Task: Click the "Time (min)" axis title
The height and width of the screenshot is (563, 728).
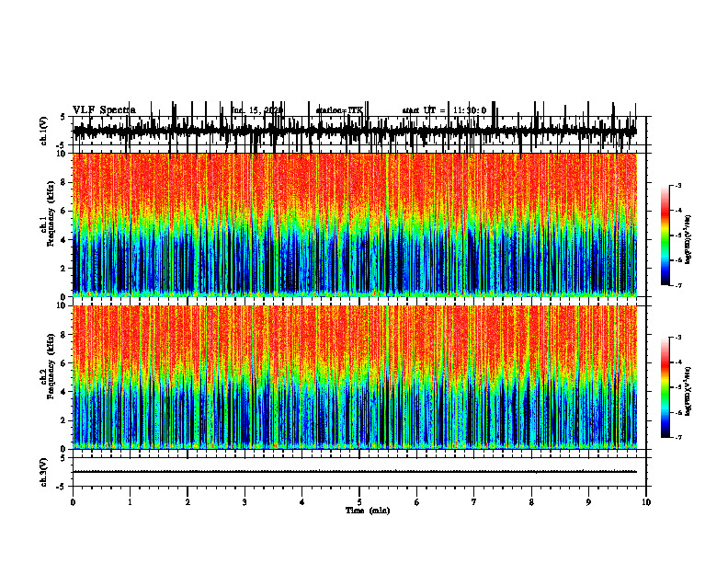Action: click(x=368, y=511)
